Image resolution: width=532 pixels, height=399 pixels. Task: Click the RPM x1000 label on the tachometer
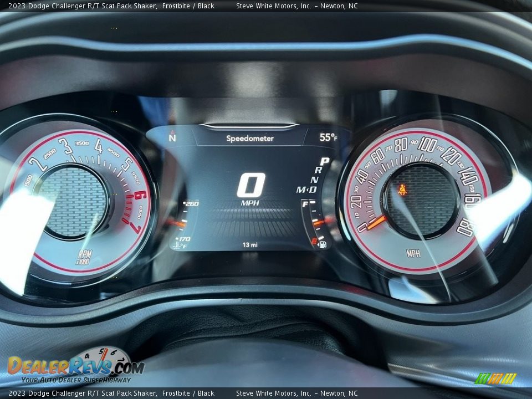coord(84,258)
